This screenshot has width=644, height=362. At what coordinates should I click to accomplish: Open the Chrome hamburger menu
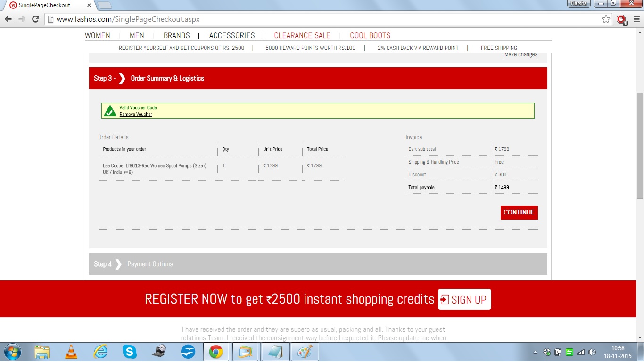tap(636, 19)
